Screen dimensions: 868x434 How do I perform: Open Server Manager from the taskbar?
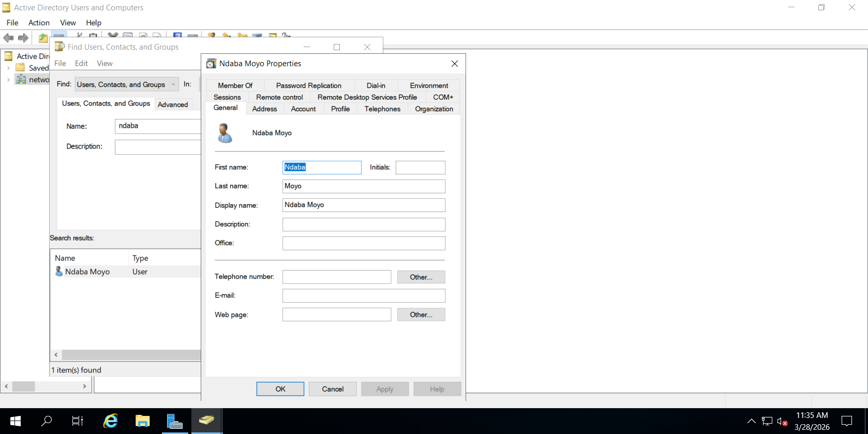click(175, 421)
